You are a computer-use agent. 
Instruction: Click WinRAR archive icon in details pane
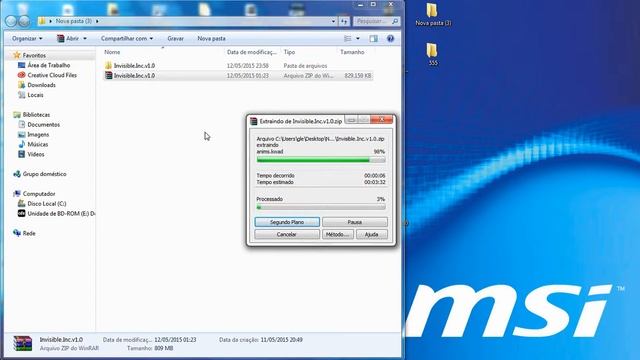[22, 343]
